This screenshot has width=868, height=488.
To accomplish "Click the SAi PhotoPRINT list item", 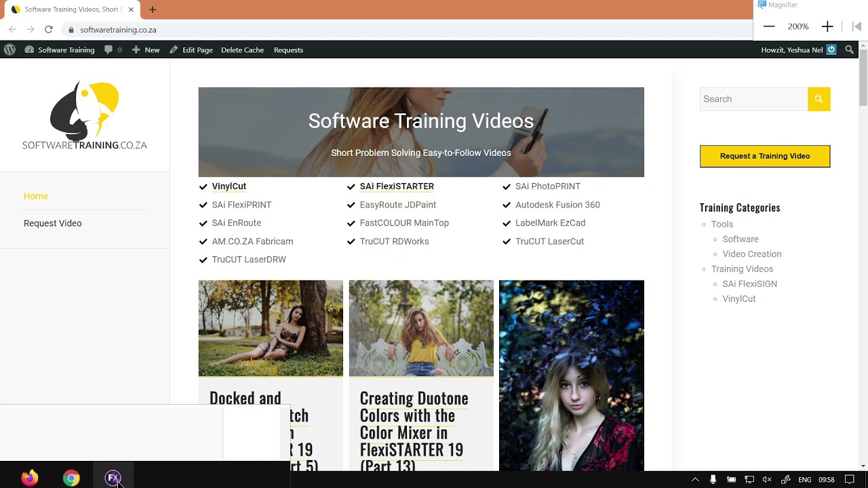I will (x=547, y=186).
